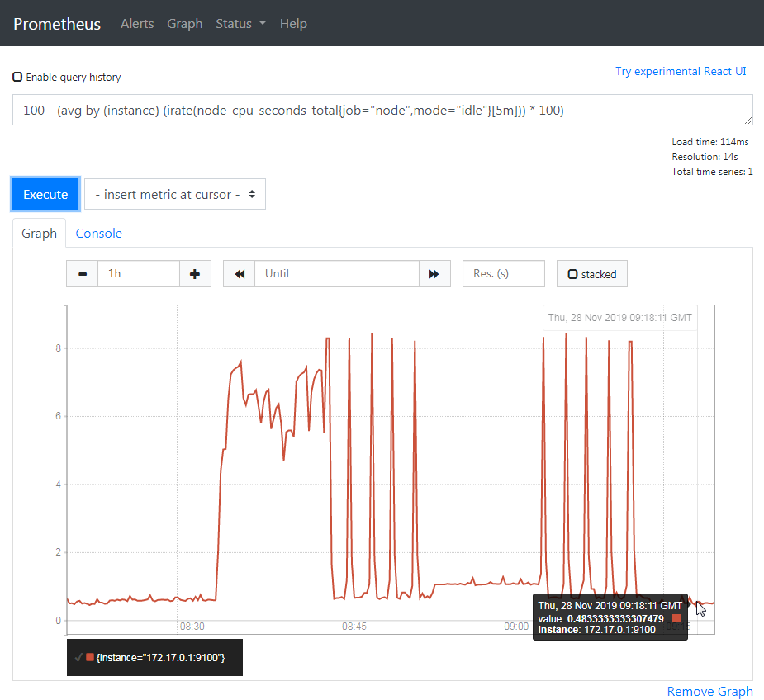Click the red legend color swatch
Image resolution: width=764 pixels, height=700 pixels.
click(90, 657)
